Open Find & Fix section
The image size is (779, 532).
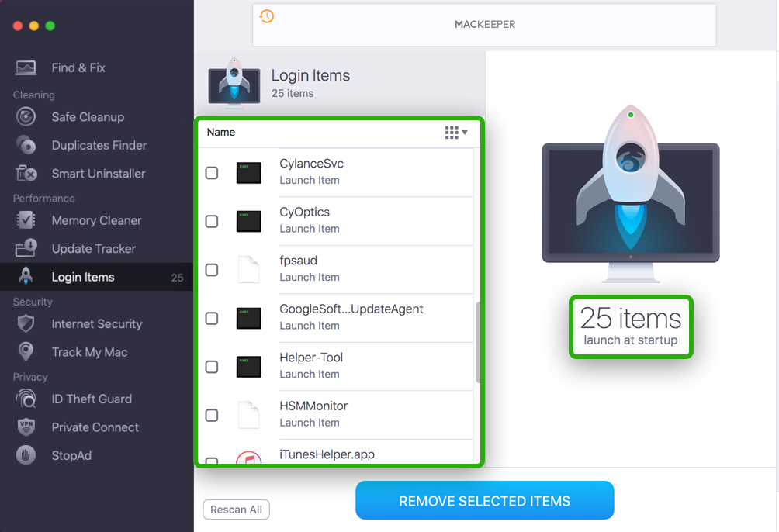(78, 67)
